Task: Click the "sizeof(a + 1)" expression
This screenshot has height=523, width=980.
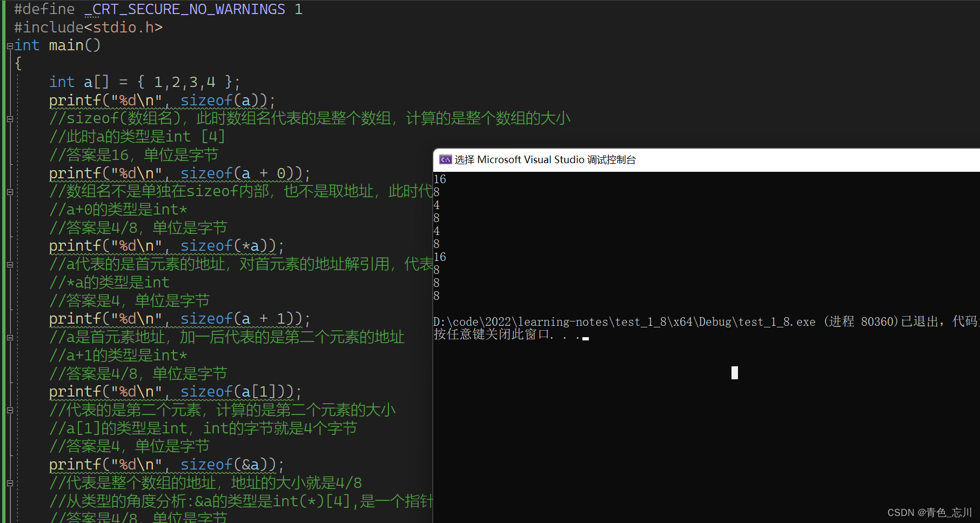Action: click(241, 319)
